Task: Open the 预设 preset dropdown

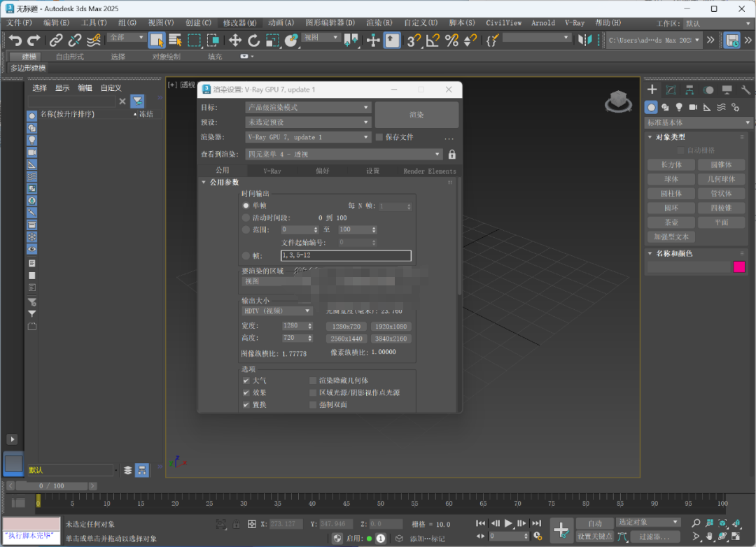Action: 307,122
